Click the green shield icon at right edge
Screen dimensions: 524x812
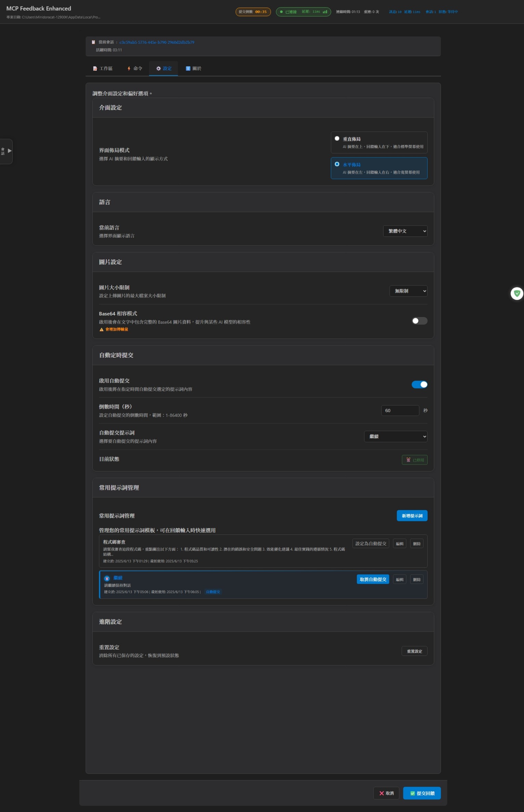click(517, 293)
